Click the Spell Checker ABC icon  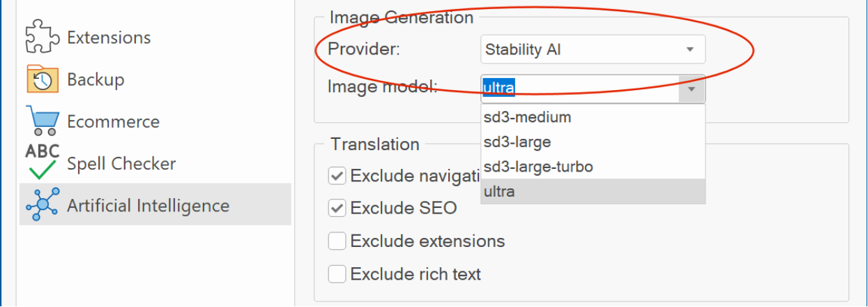[x=43, y=163]
